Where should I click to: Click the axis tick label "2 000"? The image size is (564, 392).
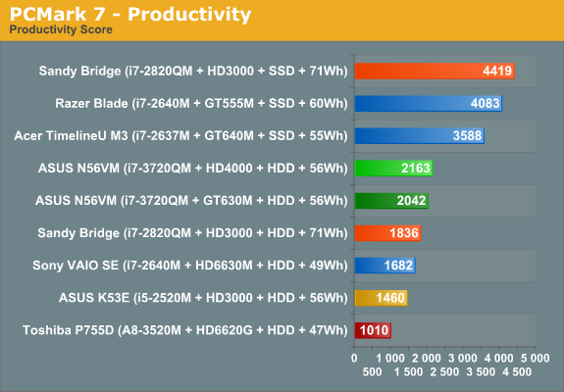click(x=427, y=359)
